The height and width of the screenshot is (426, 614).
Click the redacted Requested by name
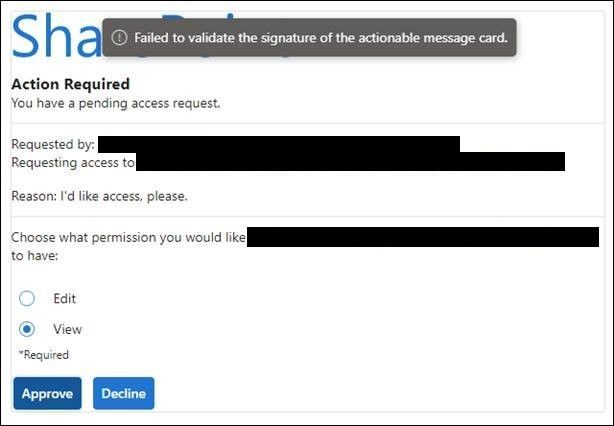(278, 144)
